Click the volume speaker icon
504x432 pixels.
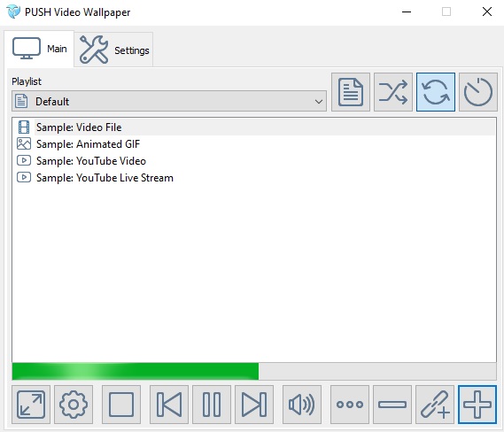(x=302, y=405)
